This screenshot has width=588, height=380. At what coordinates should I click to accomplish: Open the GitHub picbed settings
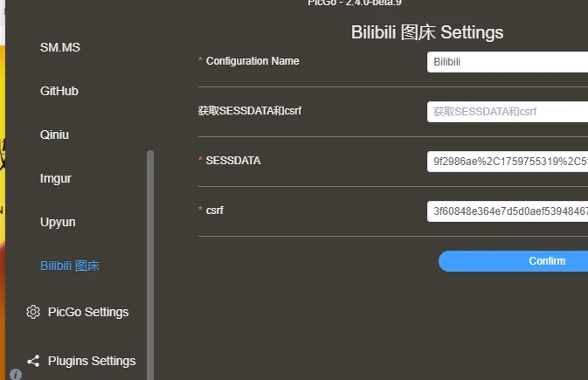pos(59,91)
